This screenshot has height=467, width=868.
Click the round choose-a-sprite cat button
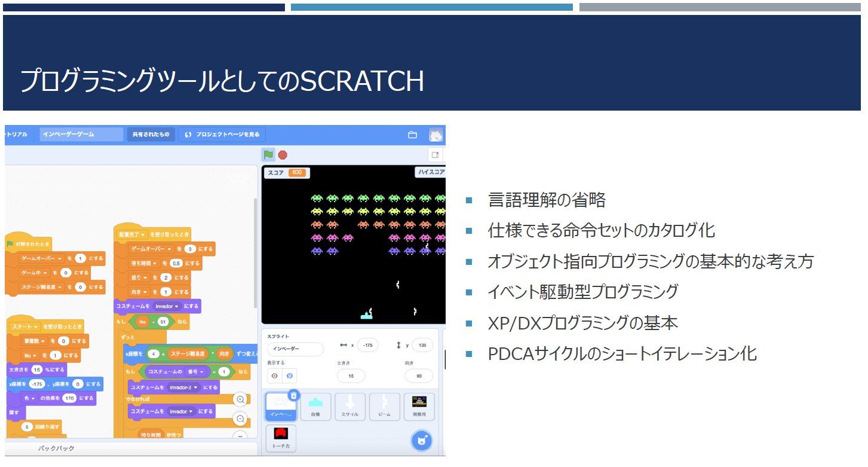(x=421, y=441)
